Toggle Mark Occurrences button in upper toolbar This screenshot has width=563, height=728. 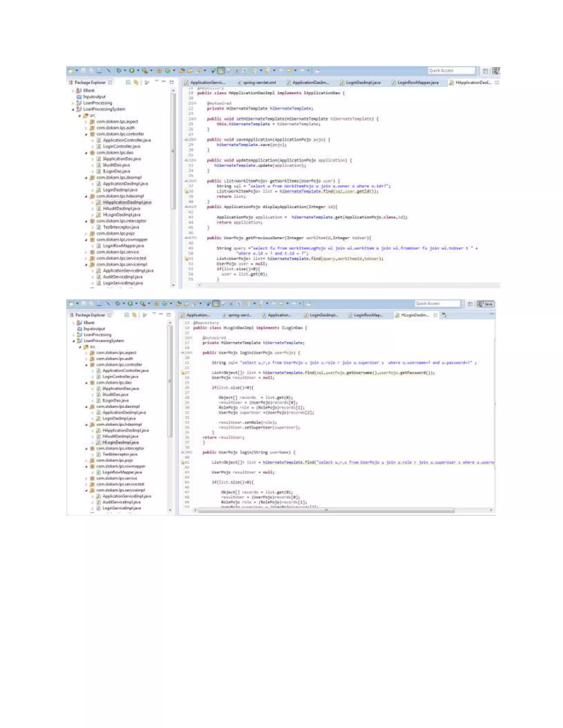click(221, 71)
